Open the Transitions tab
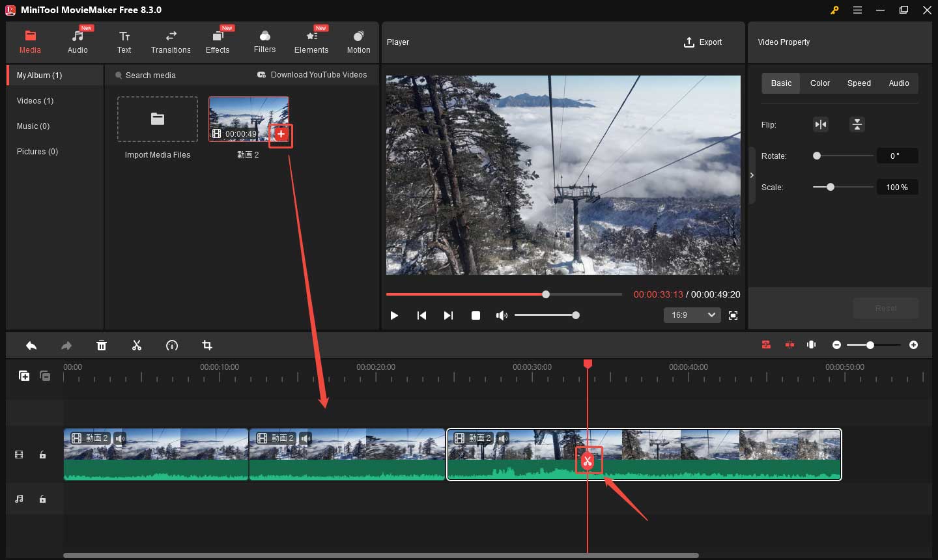The width and height of the screenshot is (938, 560). click(x=171, y=42)
